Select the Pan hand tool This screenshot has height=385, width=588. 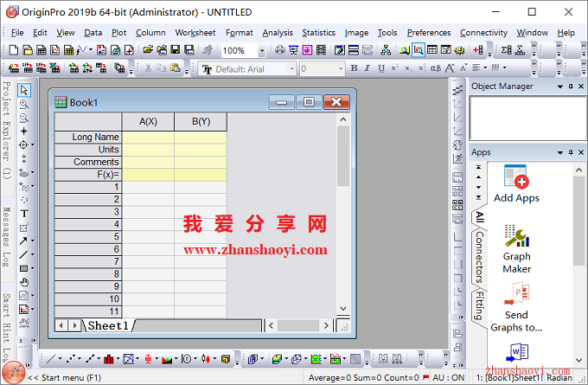[24, 282]
